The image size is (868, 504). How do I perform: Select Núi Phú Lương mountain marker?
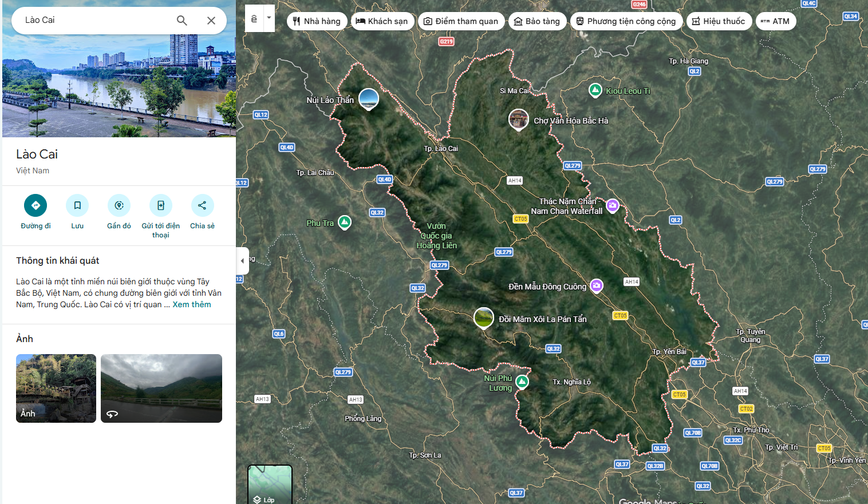pyautogui.click(x=522, y=381)
